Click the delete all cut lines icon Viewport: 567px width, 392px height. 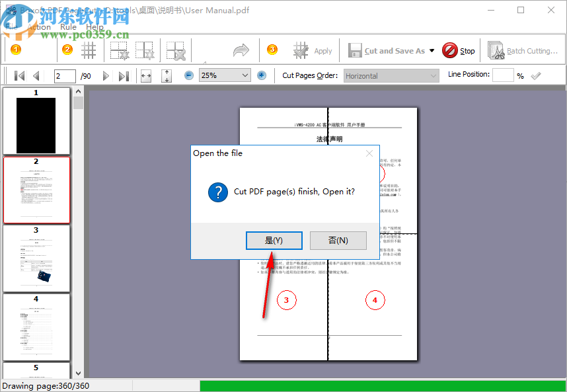[x=176, y=50]
